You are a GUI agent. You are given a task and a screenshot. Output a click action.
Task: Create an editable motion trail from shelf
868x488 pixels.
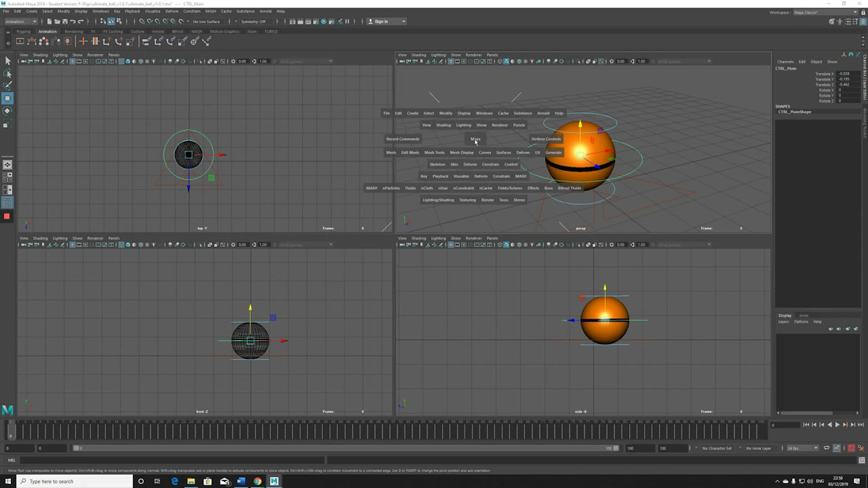coord(32,42)
